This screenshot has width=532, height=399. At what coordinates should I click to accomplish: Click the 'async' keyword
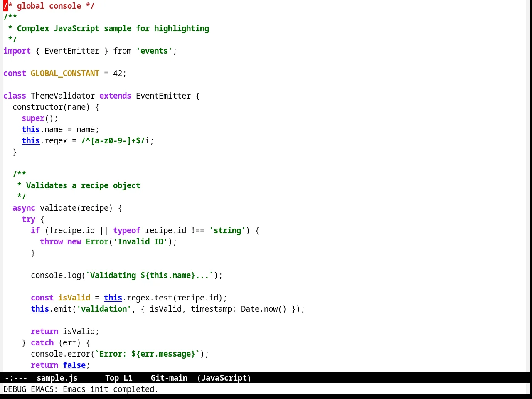coord(24,208)
